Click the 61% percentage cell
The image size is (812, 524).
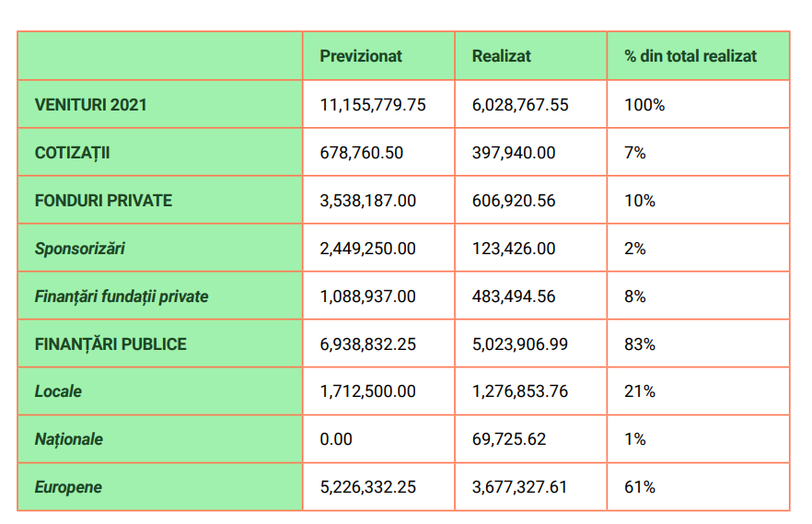click(x=640, y=487)
